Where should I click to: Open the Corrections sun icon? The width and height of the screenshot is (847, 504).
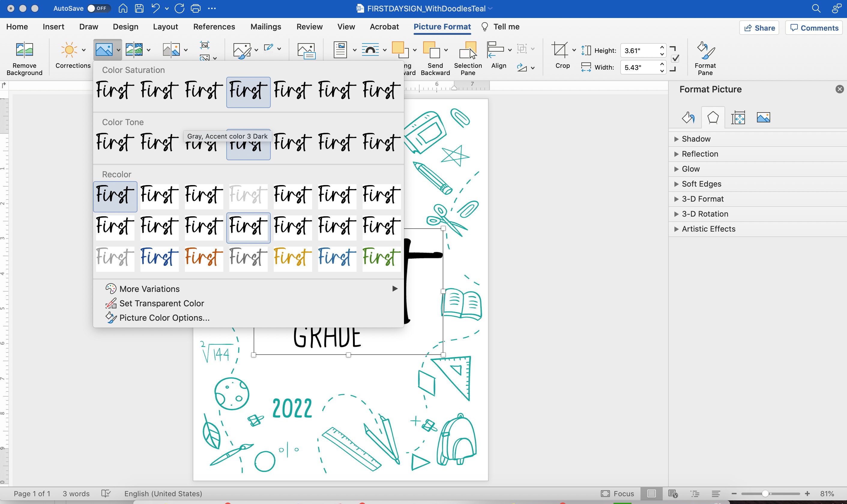(x=69, y=50)
